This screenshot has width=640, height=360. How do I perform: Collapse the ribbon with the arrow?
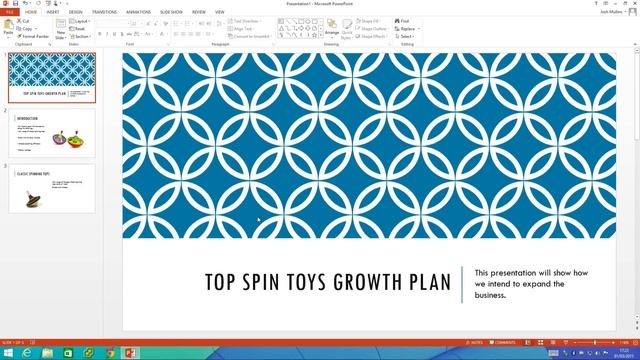tap(635, 44)
